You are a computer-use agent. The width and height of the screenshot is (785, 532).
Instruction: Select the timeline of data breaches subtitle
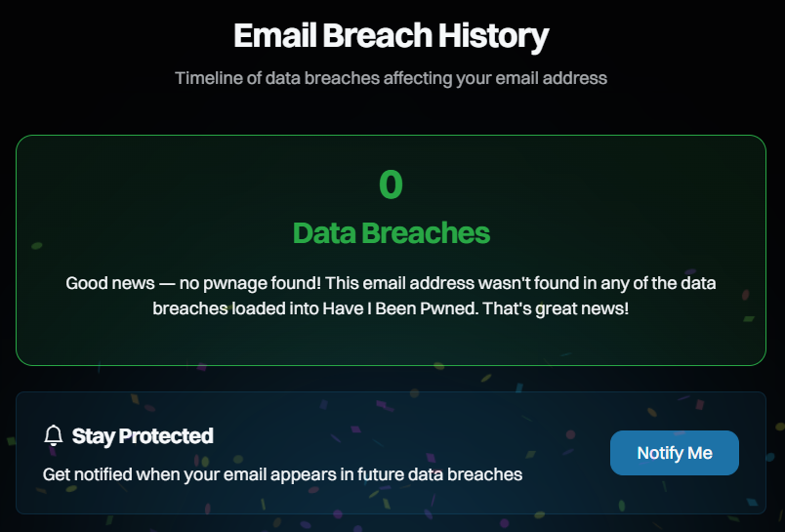[391, 78]
